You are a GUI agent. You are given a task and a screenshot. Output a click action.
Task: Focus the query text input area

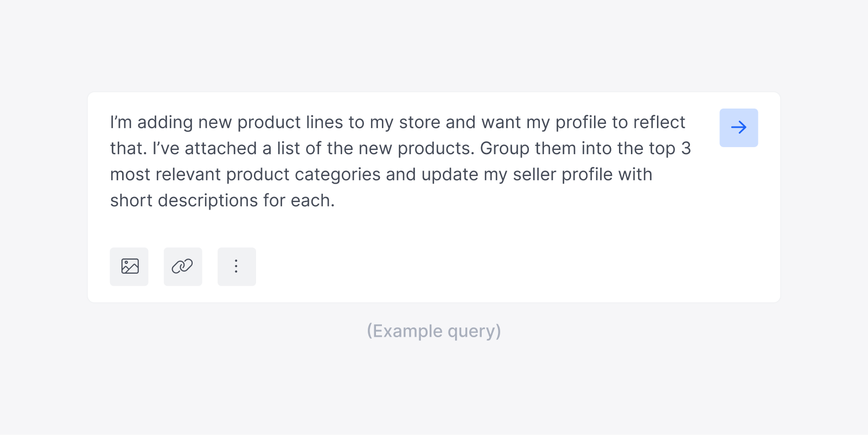pyautogui.click(x=401, y=161)
